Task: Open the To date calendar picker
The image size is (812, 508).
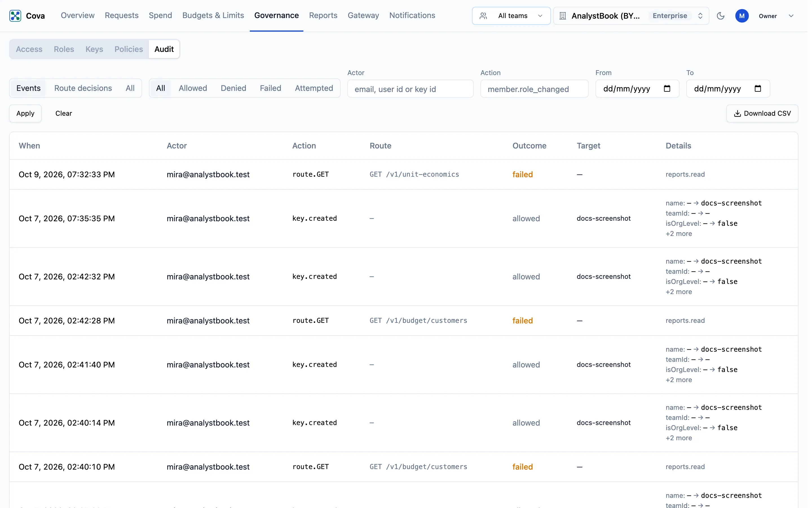Action: pyautogui.click(x=758, y=89)
